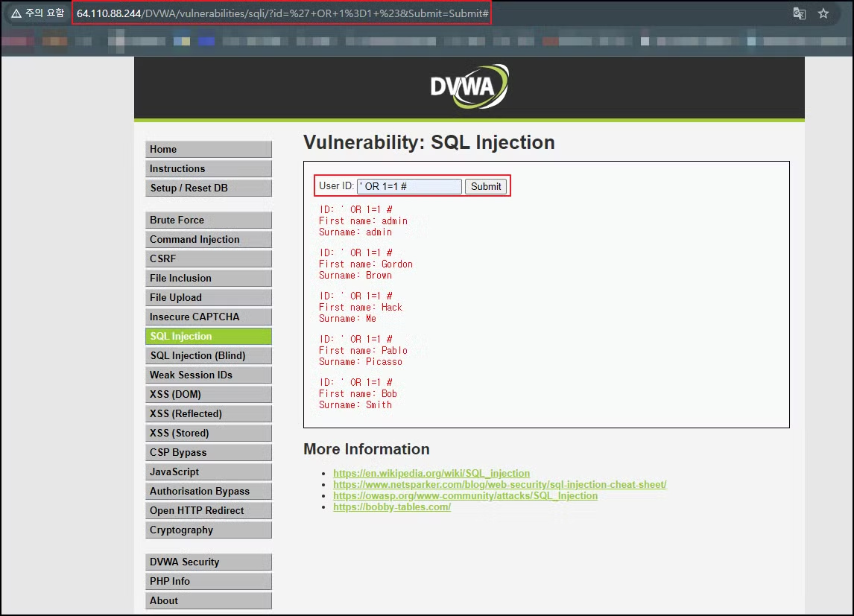The width and height of the screenshot is (854, 616).
Task: Open Authorisation Bypass page
Action: [x=209, y=491]
